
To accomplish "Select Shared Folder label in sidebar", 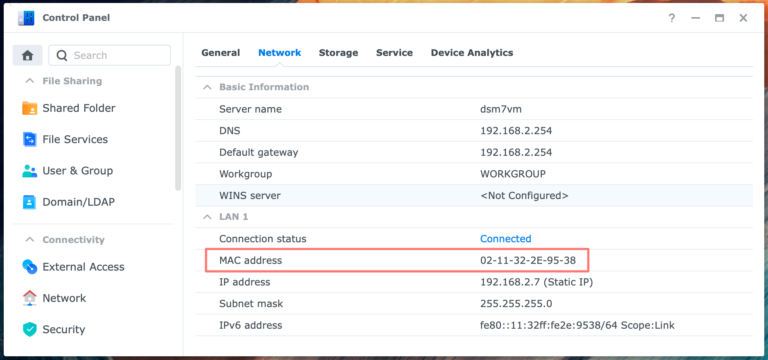I will 79,108.
